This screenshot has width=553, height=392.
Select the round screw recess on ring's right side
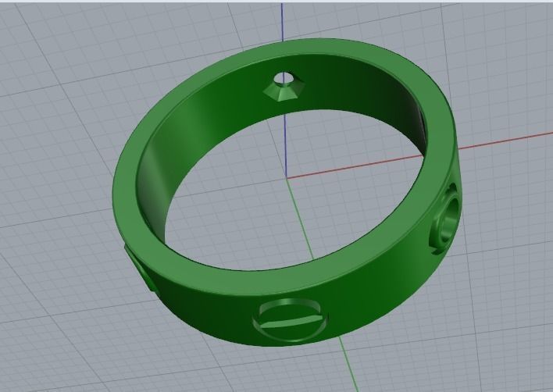pos(445,219)
